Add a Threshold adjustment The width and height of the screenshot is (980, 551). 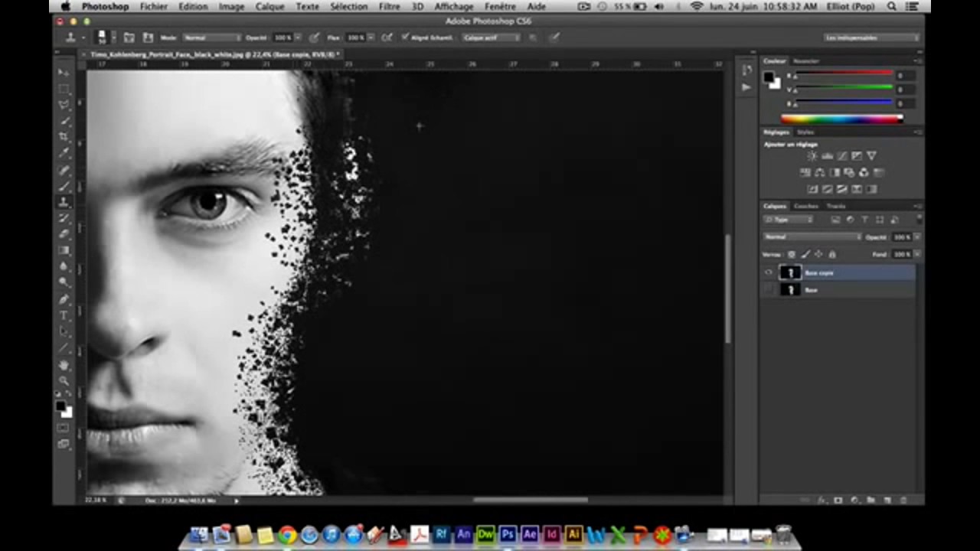[841, 189]
